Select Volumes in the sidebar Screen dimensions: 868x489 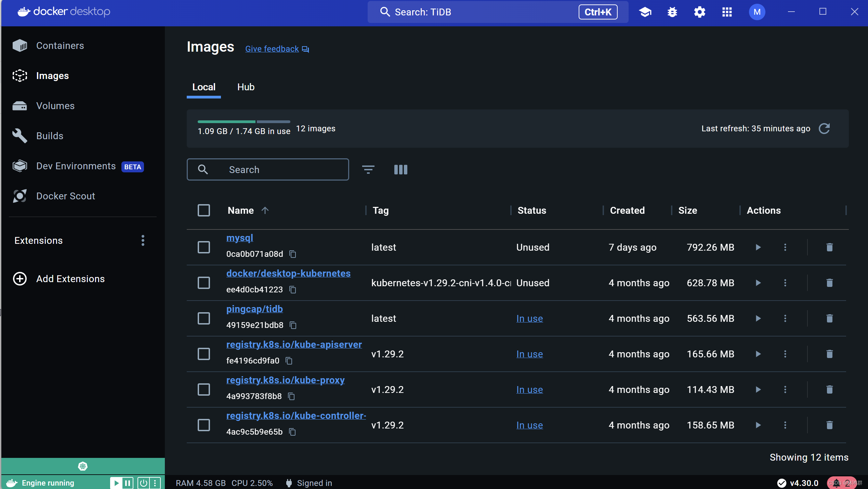click(x=55, y=106)
